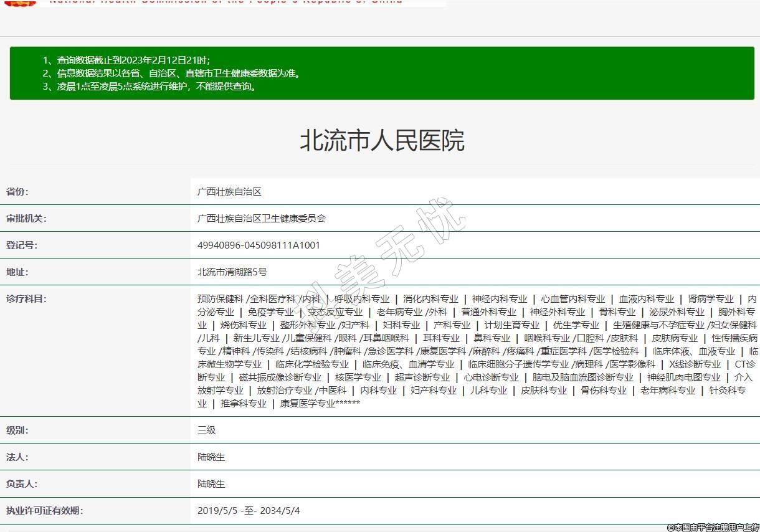Click 康复医学专业 at the end of departments list
Viewport: 760px width, 532px height.
tap(307, 404)
